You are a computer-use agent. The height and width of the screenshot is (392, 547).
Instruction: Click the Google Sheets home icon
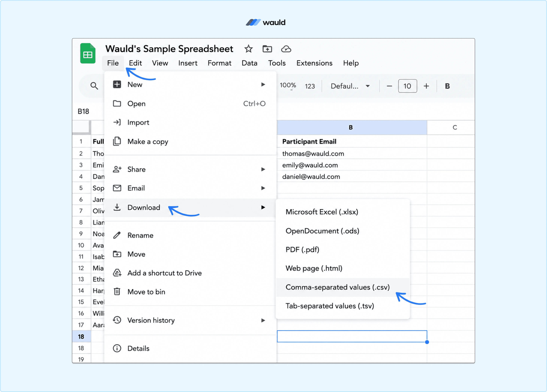(x=88, y=53)
